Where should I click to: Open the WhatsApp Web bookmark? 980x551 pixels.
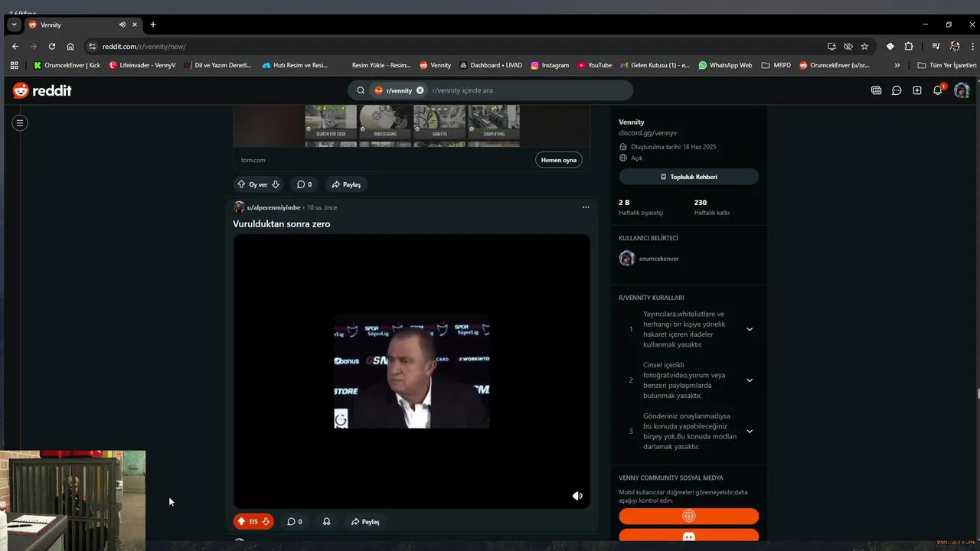(725, 65)
